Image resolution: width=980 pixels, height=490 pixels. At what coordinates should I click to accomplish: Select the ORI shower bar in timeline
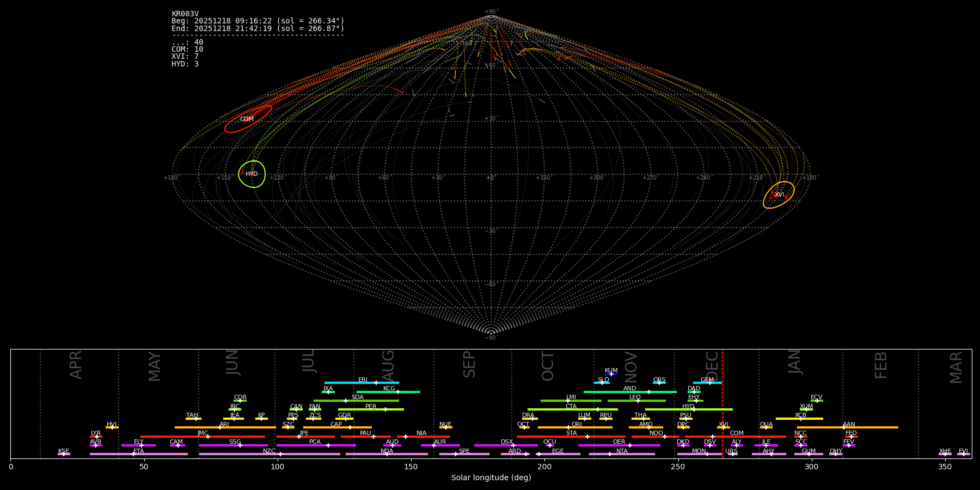coord(575,427)
